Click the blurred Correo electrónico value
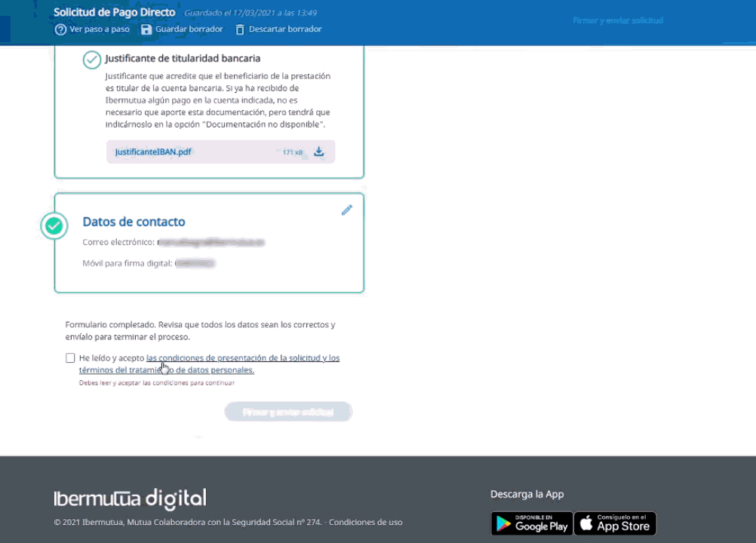 [x=211, y=243]
